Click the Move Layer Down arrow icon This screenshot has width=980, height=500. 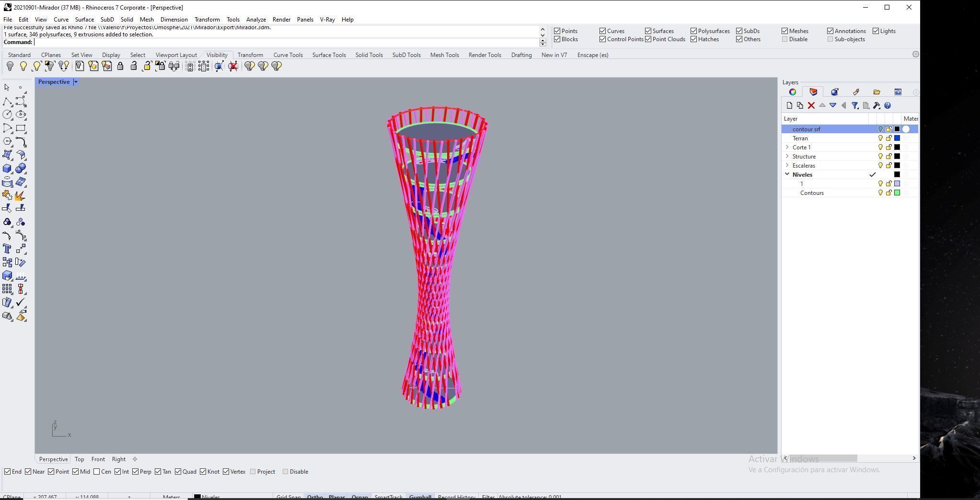point(833,105)
